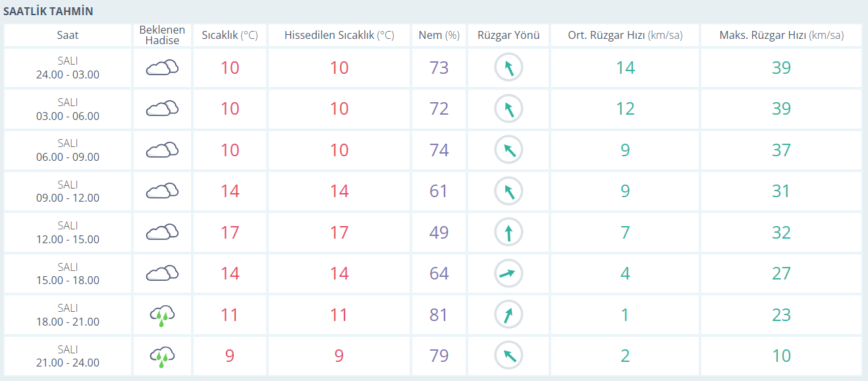Click wind direction icon for 06.00 - 09.00
Image resolution: width=868 pixels, height=381 pixels.
(x=508, y=150)
